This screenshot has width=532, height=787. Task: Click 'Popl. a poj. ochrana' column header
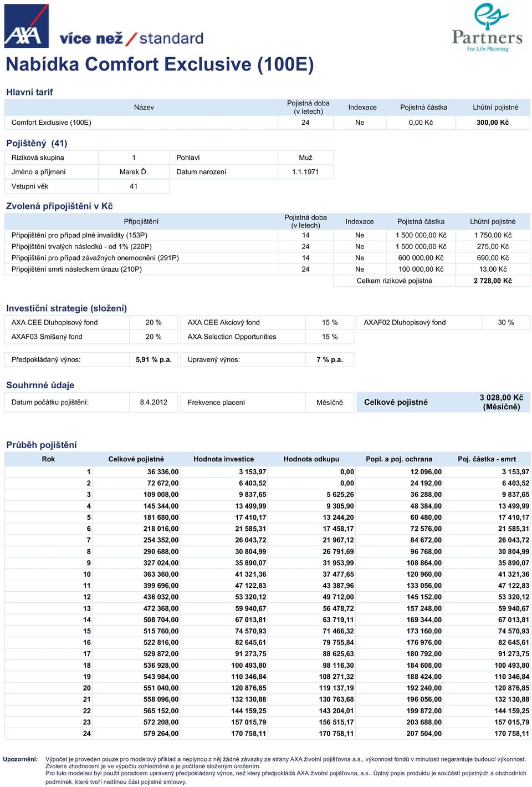coord(399,459)
